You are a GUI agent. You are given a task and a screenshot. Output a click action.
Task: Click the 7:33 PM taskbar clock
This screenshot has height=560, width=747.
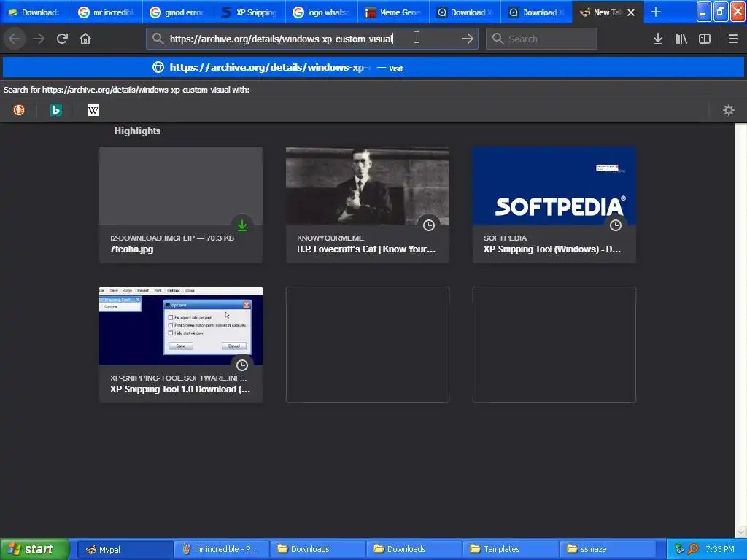click(719, 549)
